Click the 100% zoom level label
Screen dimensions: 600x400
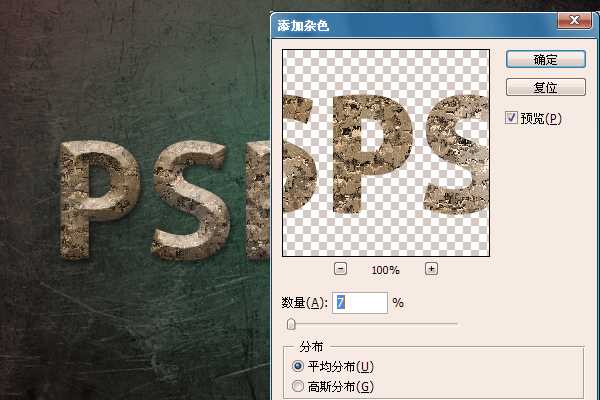coord(386,270)
